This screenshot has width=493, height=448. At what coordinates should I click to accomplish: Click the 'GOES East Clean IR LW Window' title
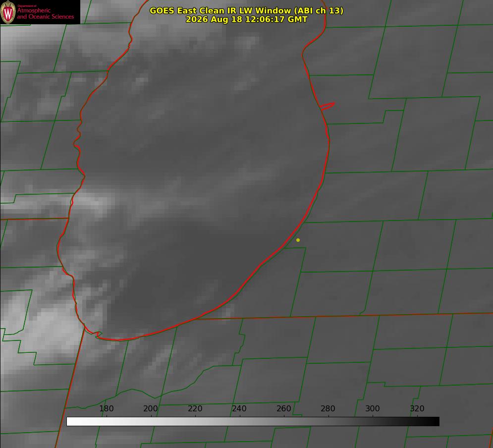246,10
